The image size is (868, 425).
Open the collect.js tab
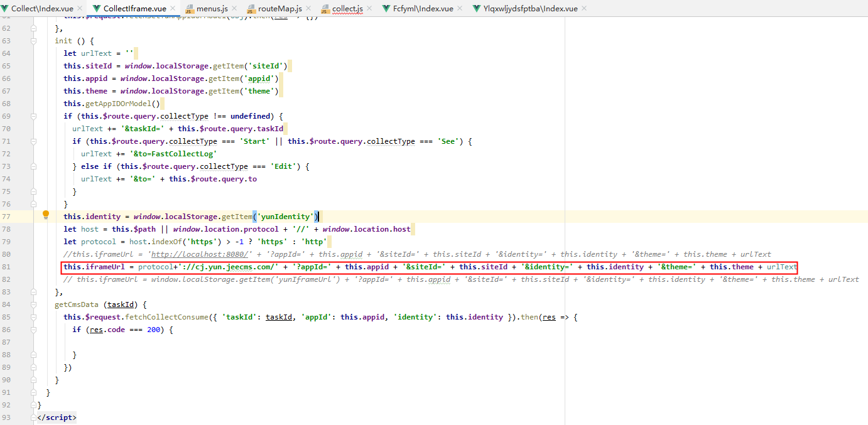[x=347, y=9]
